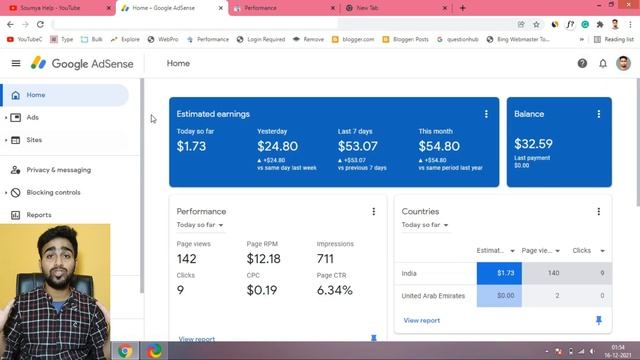Open the YouTubeC bookmark

[x=24, y=40]
